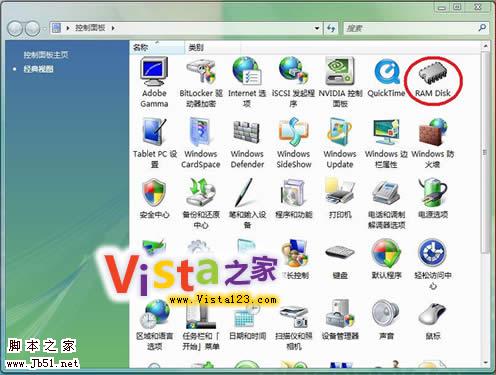Select the 控制面板 breadcrumb in address bar
The height and width of the screenshot is (375, 496).
[90, 28]
